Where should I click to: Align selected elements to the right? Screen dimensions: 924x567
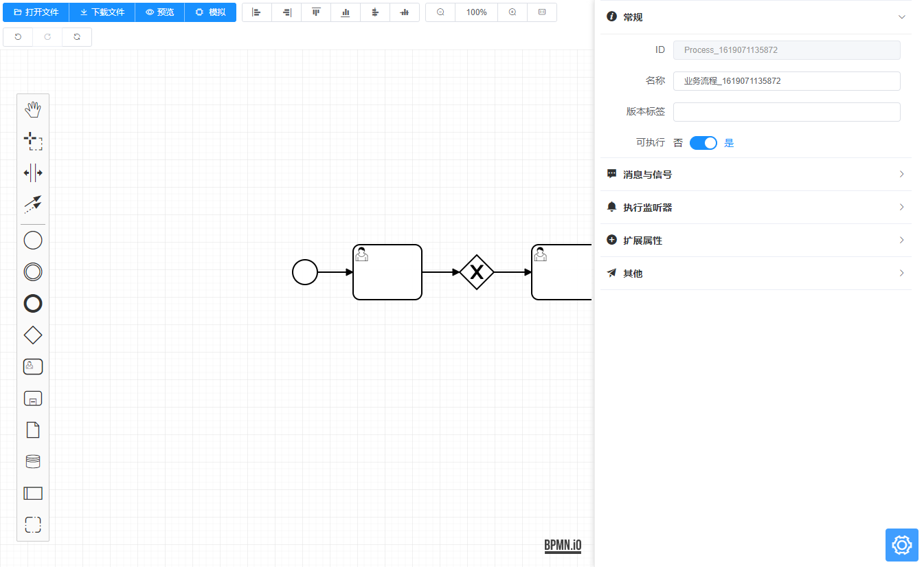286,12
